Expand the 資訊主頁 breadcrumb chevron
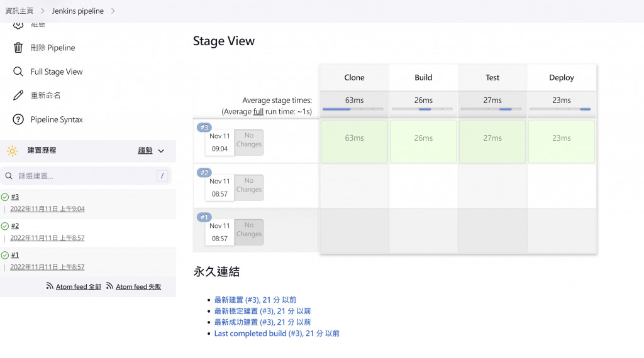The height and width of the screenshot is (358, 644). coord(43,11)
